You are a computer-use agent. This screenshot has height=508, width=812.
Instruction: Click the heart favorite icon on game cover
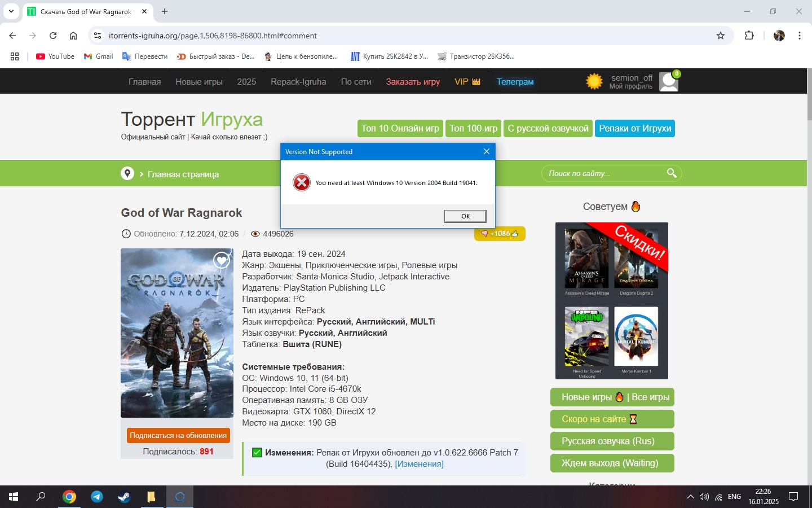pyautogui.click(x=221, y=260)
